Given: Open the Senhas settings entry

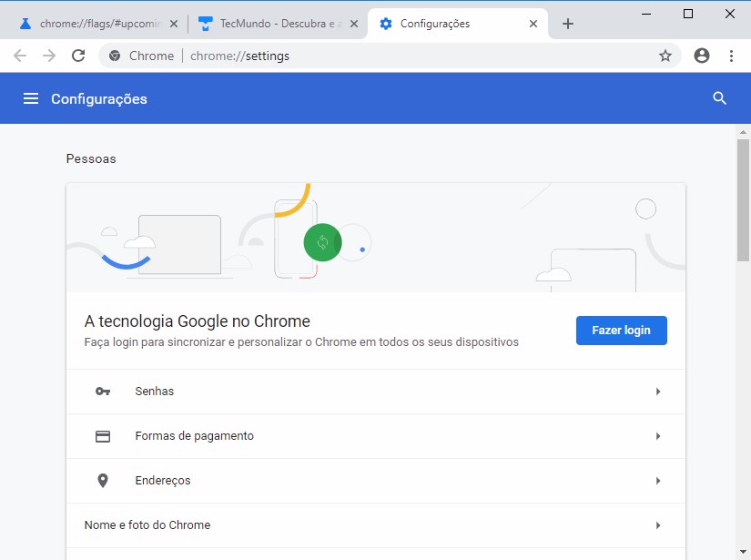Looking at the screenshot, I should 376,392.
